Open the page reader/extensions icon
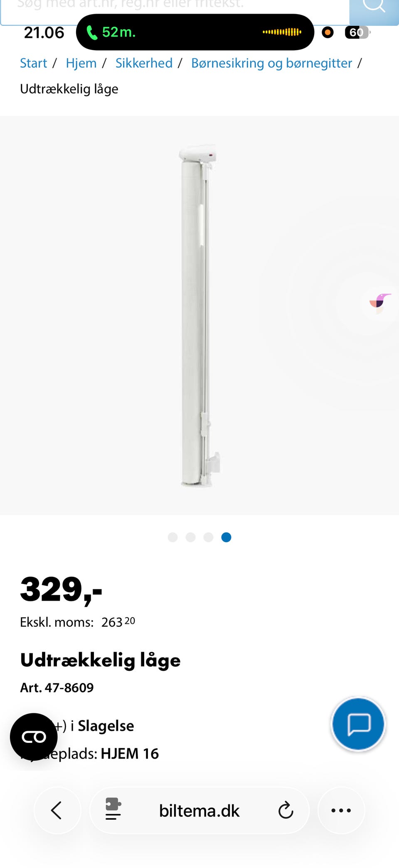Screen dimensions: 399x868 pyautogui.click(x=113, y=809)
